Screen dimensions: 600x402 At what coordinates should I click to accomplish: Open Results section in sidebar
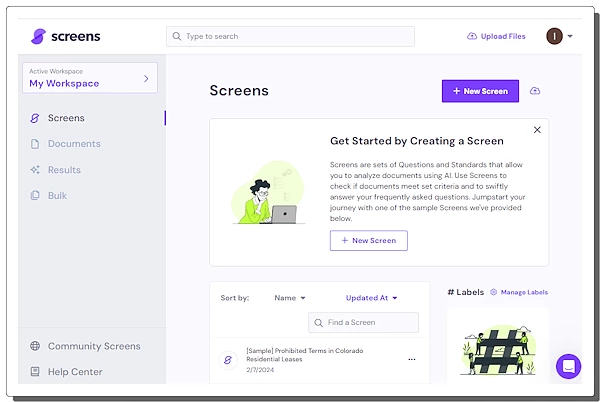(x=64, y=170)
